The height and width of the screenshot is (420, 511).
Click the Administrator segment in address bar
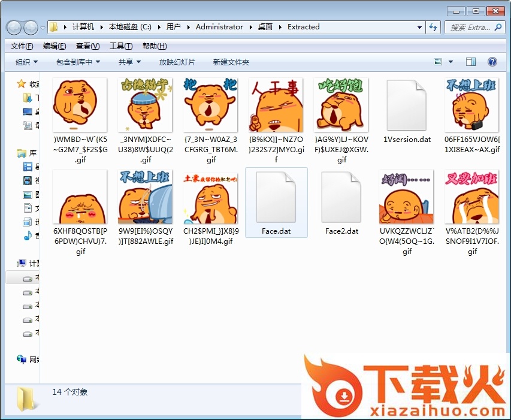click(x=219, y=27)
